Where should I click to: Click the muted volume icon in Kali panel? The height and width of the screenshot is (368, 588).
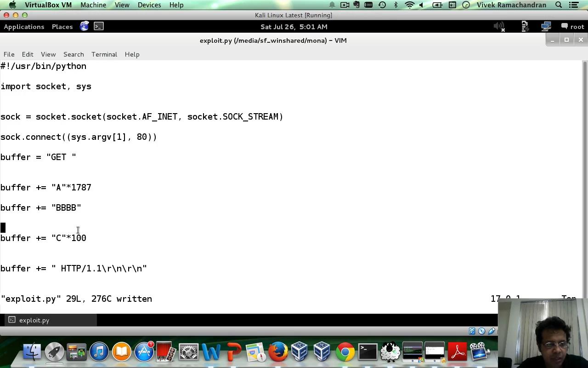pos(499,27)
